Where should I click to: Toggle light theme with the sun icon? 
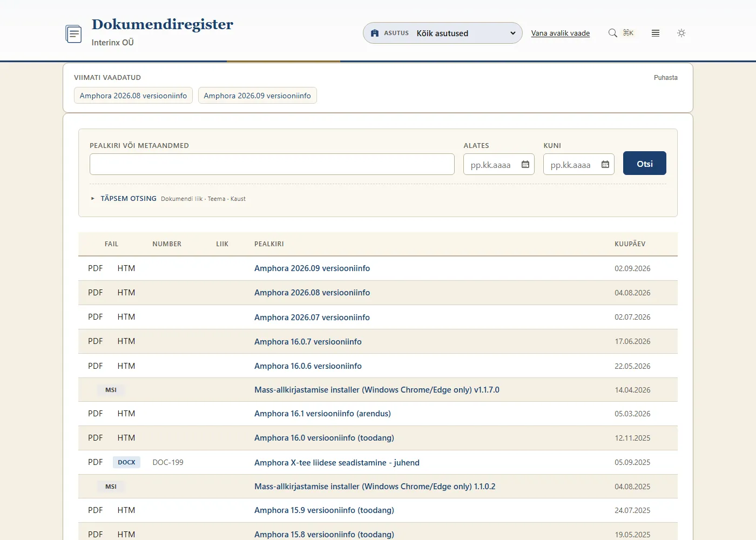[x=681, y=33]
